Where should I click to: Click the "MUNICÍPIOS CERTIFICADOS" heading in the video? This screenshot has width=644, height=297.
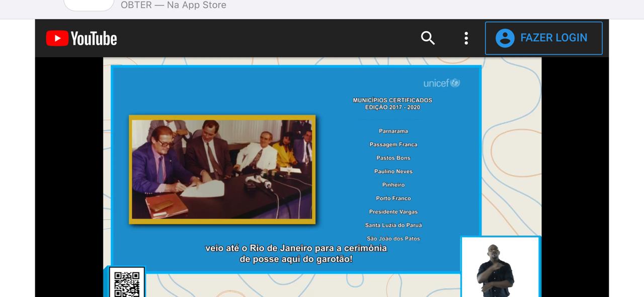pyautogui.click(x=392, y=100)
